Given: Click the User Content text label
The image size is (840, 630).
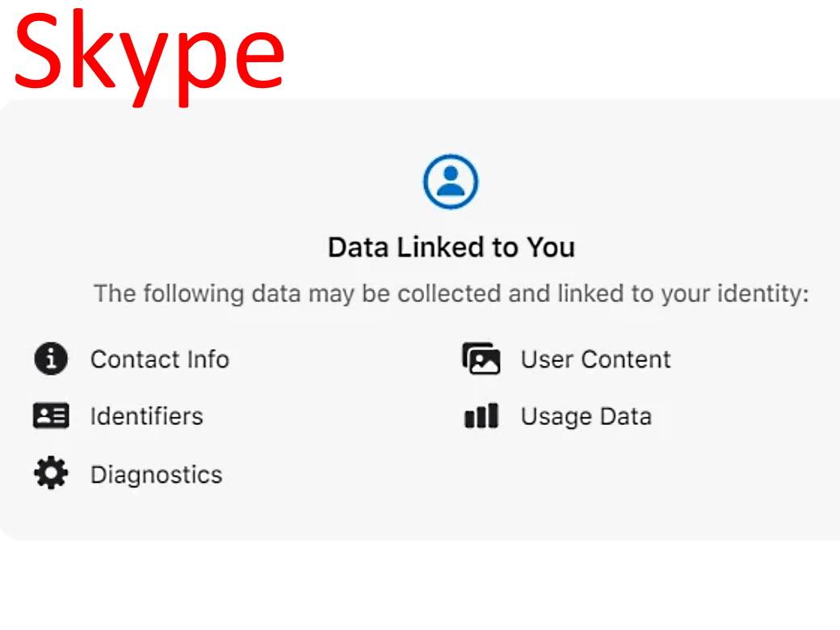Looking at the screenshot, I should tap(595, 359).
